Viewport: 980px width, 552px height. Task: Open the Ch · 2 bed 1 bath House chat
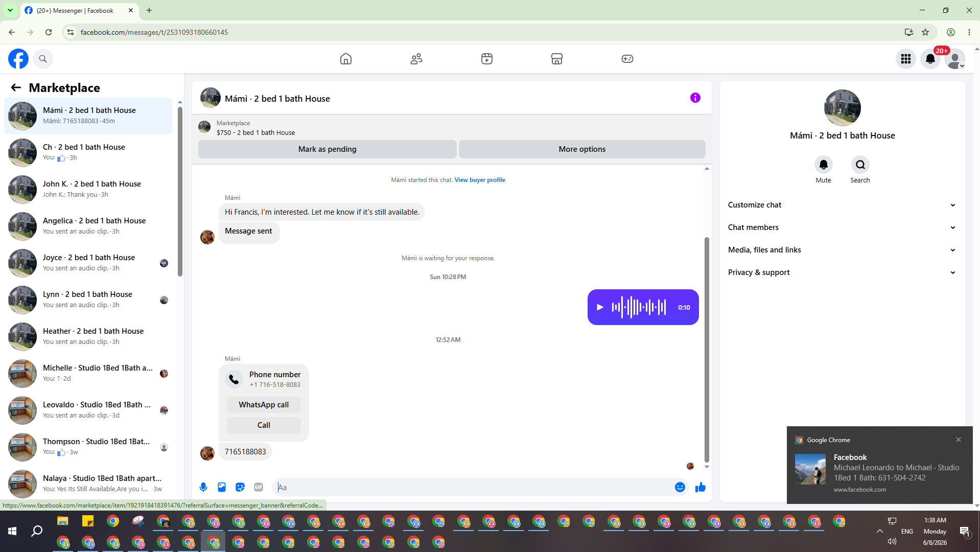pyautogui.click(x=88, y=152)
